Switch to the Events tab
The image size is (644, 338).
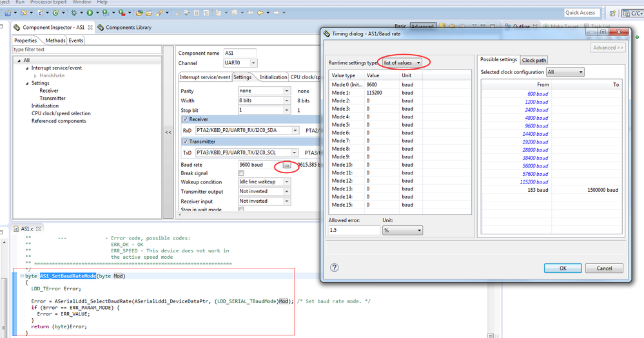[x=75, y=40]
